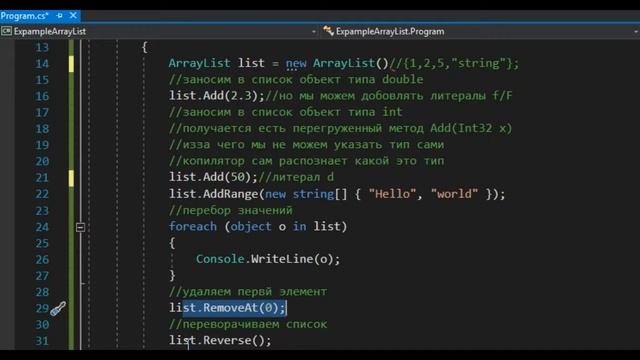
Task: Open the ExpampleArrayList.Program class dropdown
Action: (636, 31)
